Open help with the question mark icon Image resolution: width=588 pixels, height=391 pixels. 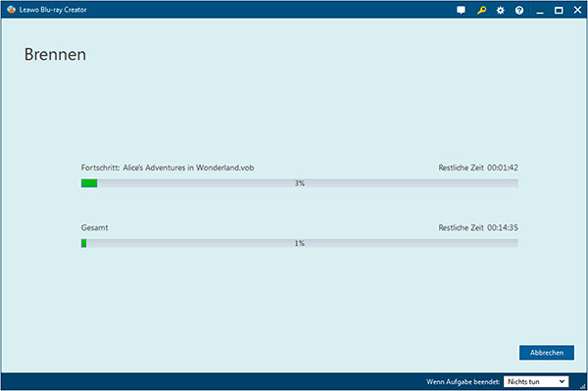coord(519,11)
